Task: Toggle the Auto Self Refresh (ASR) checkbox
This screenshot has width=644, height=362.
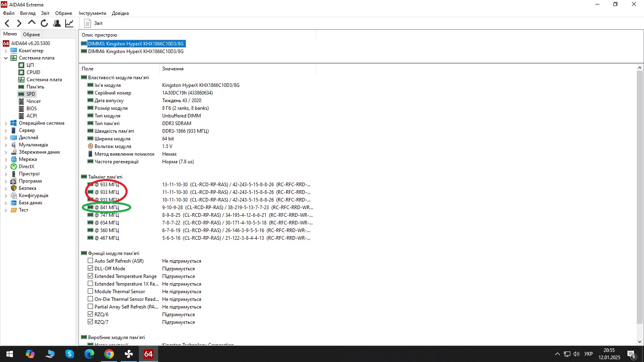Action: point(91,261)
